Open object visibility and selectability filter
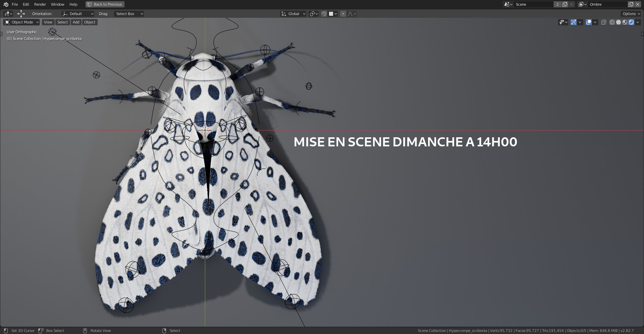 pyautogui.click(x=563, y=22)
